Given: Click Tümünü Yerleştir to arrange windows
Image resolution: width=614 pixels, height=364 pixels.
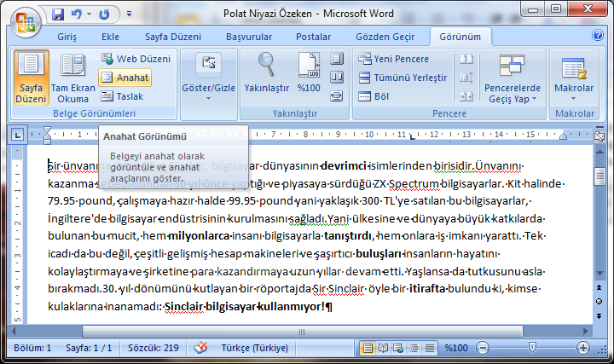Looking at the screenshot, I should click(x=403, y=78).
